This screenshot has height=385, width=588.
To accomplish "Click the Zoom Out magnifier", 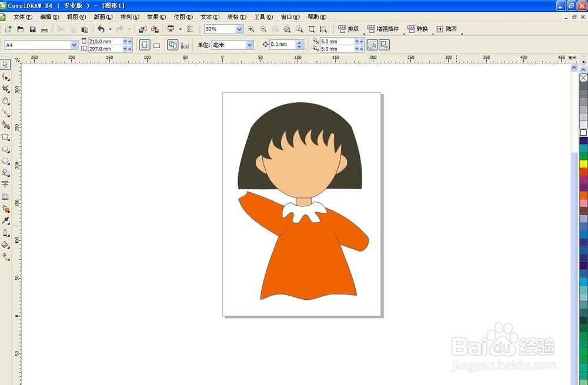I will click(x=263, y=29).
